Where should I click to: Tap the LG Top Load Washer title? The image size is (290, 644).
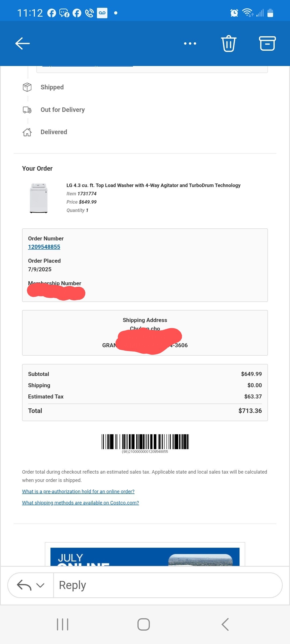[x=153, y=185]
